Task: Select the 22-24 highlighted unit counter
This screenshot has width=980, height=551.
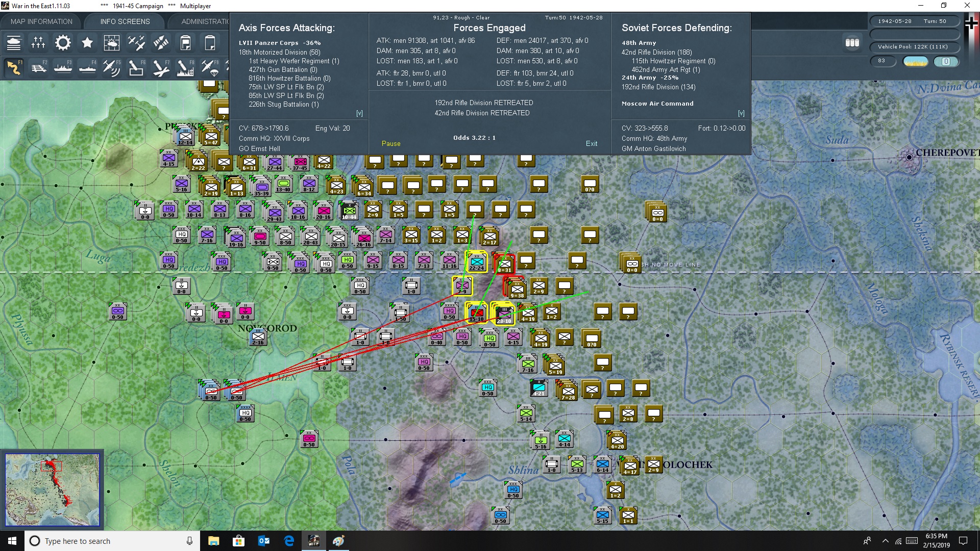Action: pyautogui.click(x=477, y=262)
